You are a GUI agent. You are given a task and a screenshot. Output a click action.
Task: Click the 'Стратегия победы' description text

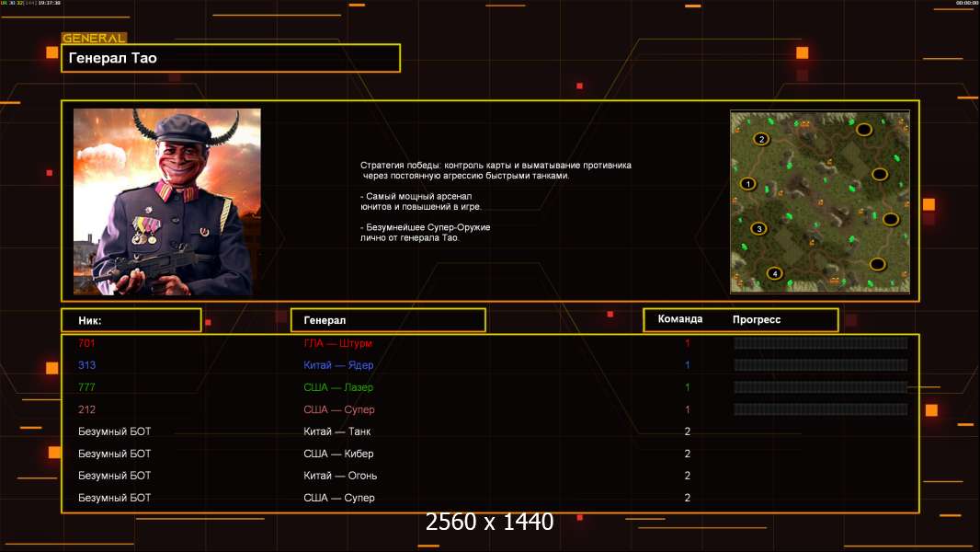point(496,170)
